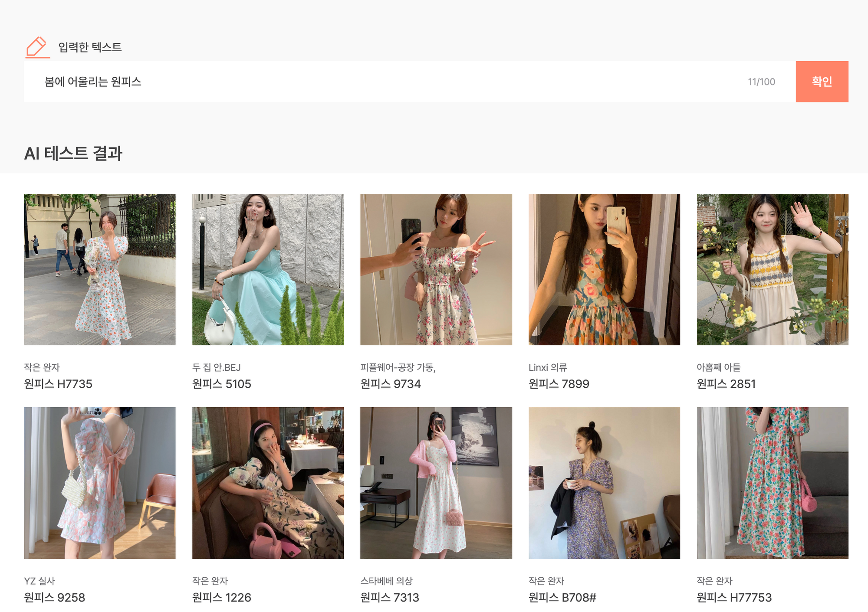
Task: Click the 원피스 2851 product title
Action: click(x=726, y=384)
